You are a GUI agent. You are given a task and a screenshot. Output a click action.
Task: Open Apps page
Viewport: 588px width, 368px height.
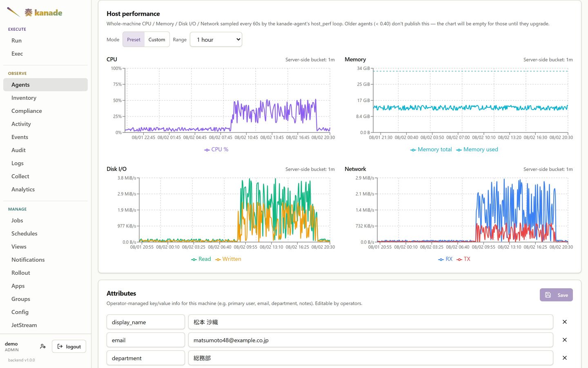[x=45, y=286]
